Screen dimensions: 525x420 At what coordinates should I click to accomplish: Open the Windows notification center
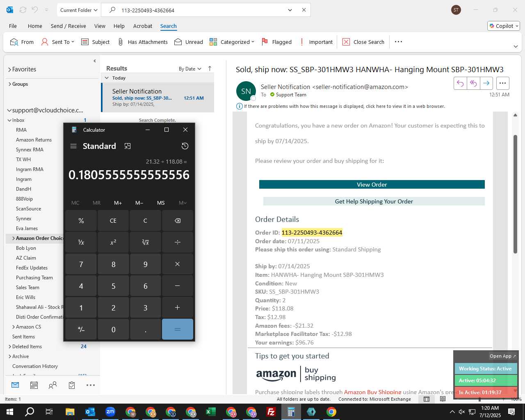tap(511, 412)
